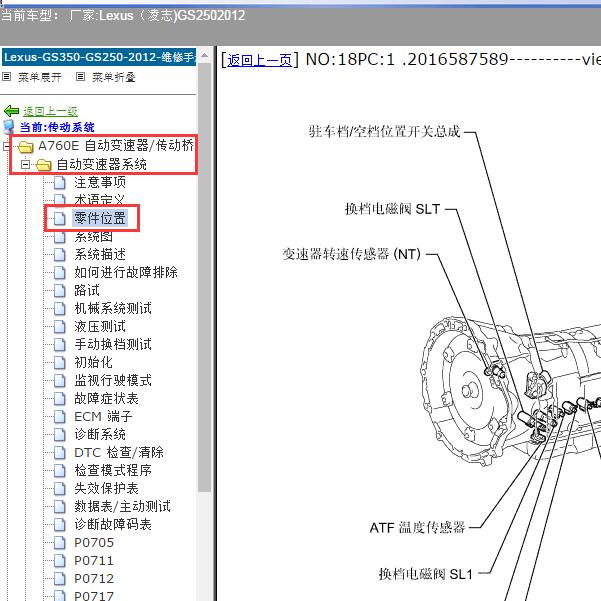
Task: Collapse the A760E 自动变速器/传动桥 node
Action: [x=7, y=146]
